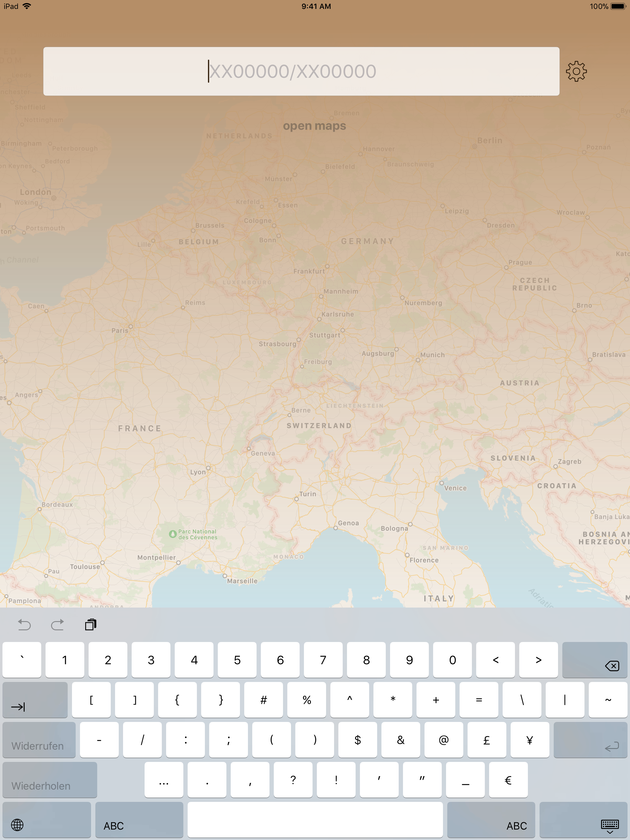Open settings via the gear icon
Viewport: 630px width, 840px height.
(x=576, y=71)
